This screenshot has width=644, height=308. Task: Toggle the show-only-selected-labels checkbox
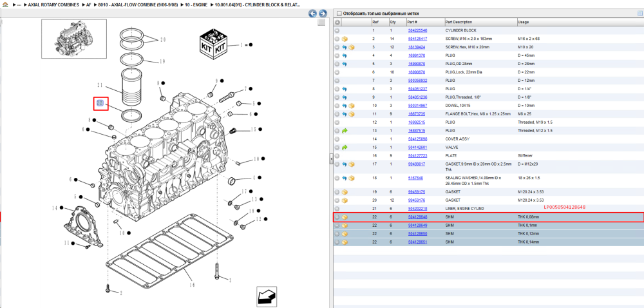click(x=339, y=14)
